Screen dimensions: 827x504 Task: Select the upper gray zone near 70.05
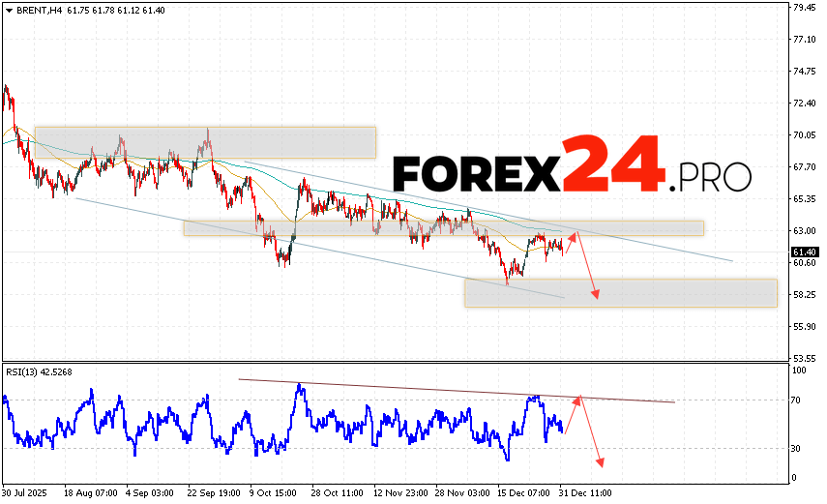204,142
